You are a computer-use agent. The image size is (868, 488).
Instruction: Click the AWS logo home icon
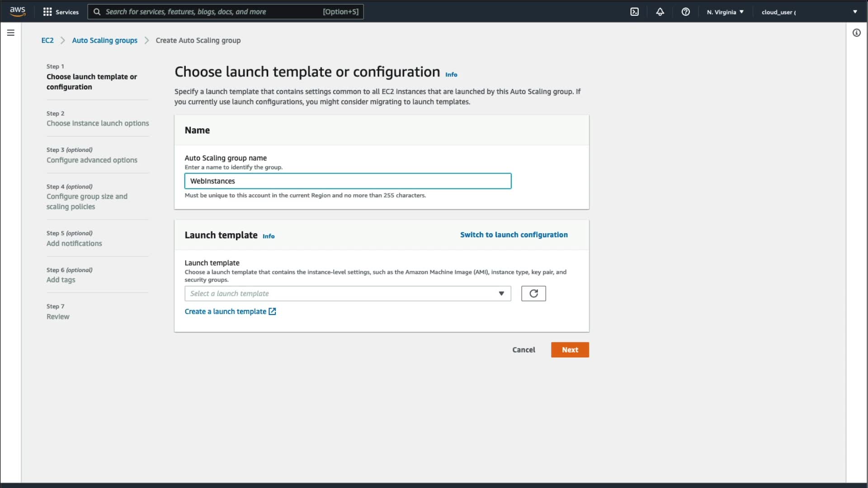(18, 11)
